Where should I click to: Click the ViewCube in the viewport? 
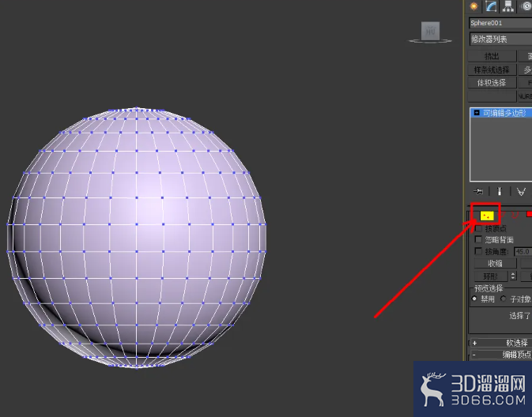click(430, 32)
